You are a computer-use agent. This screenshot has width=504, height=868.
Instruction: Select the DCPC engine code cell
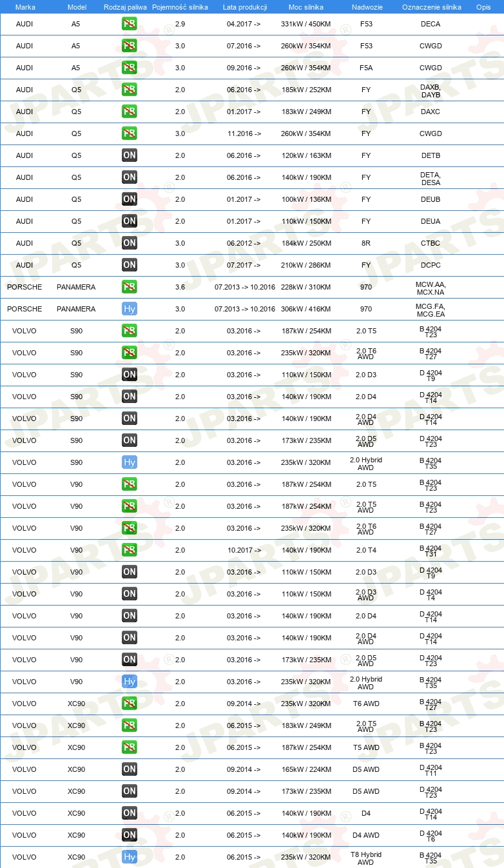tap(431, 265)
